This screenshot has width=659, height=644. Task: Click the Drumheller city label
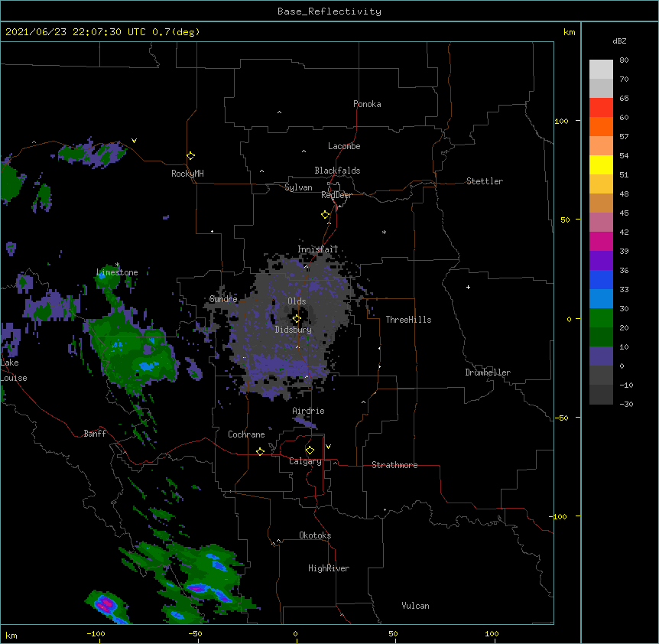(488, 372)
